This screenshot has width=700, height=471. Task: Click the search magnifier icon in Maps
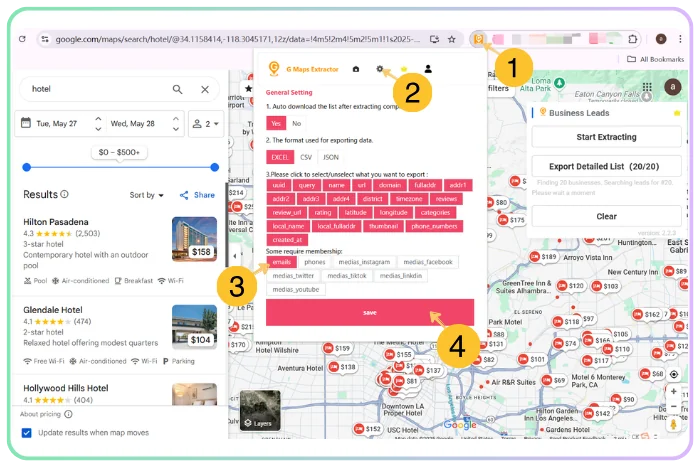click(x=177, y=89)
